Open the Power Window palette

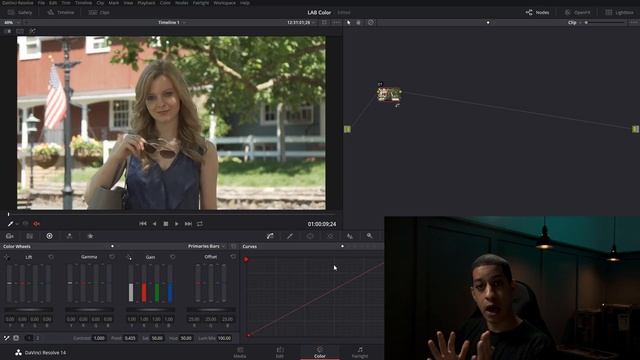(310, 236)
